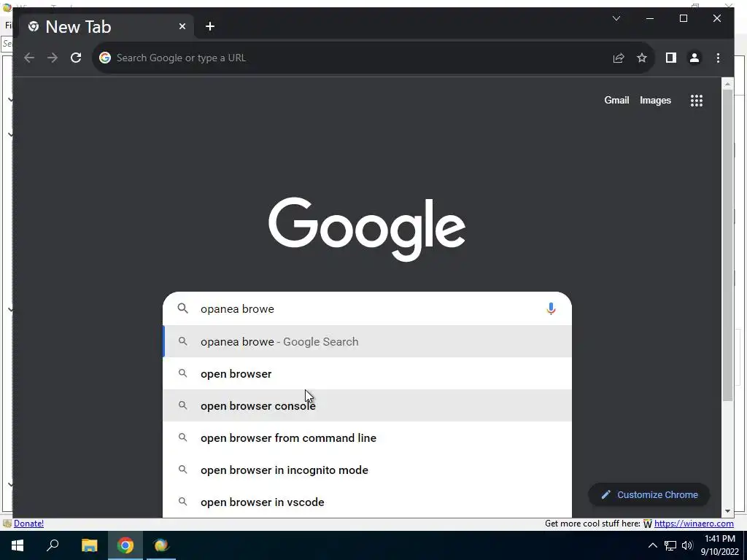Start voice search with microphone icon

[551, 308]
